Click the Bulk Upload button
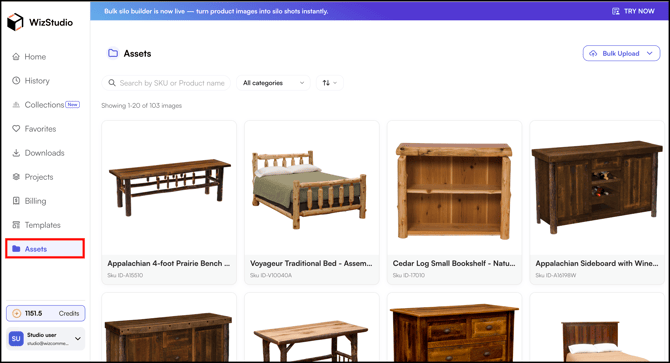Screen dimensions: 670x363 [x=621, y=53]
